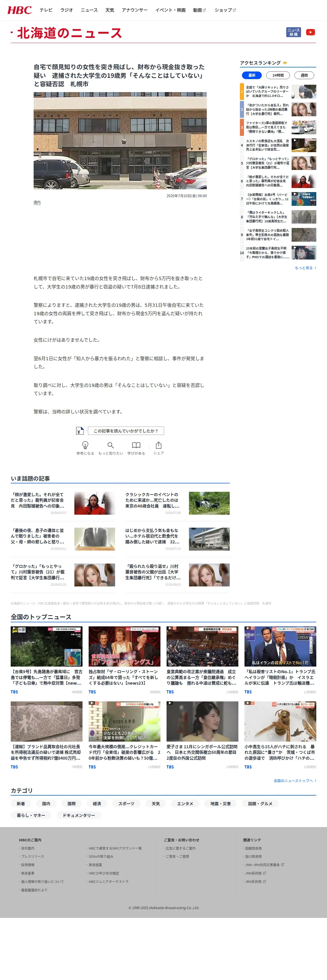Open the ラジオ menu item
Screen dimensions: 327x980
(x=67, y=10)
